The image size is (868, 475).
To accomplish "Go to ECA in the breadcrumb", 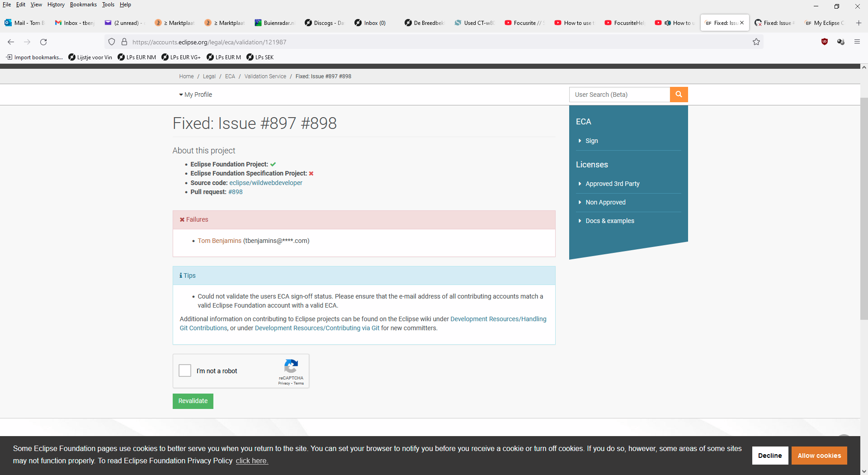I will (230, 76).
